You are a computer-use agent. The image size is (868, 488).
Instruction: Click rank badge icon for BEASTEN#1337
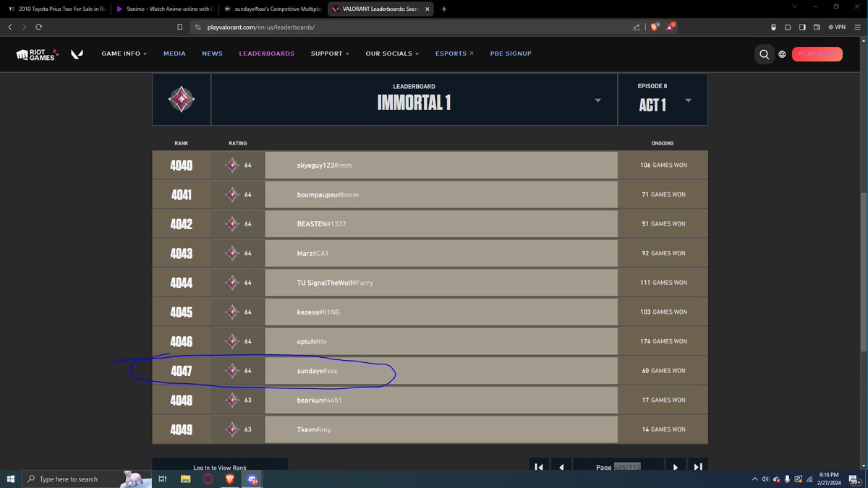(232, 224)
